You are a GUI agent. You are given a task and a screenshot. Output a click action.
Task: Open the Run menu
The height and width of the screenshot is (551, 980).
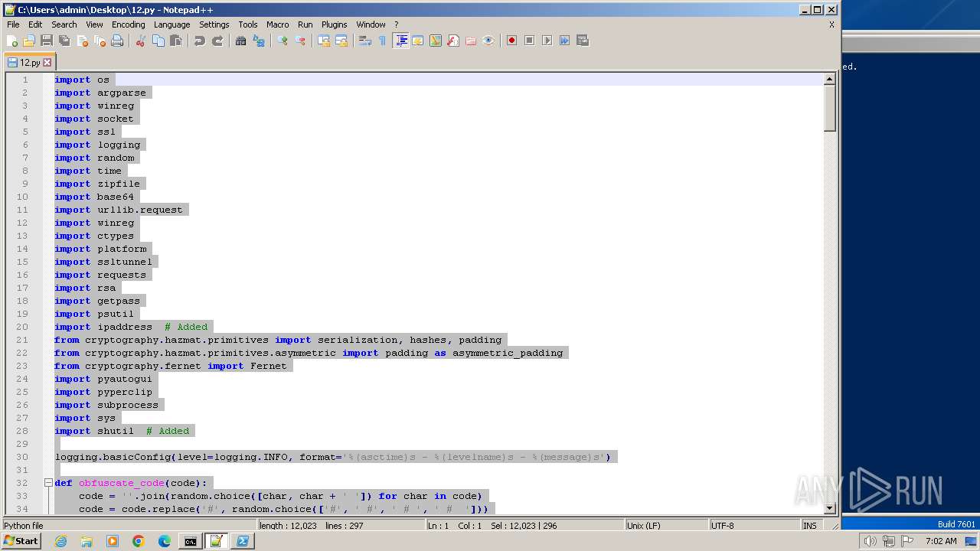[305, 24]
